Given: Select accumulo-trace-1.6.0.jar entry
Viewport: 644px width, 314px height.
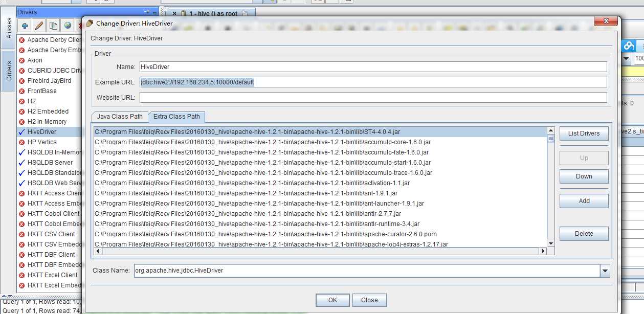Looking at the screenshot, I should pos(320,173).
